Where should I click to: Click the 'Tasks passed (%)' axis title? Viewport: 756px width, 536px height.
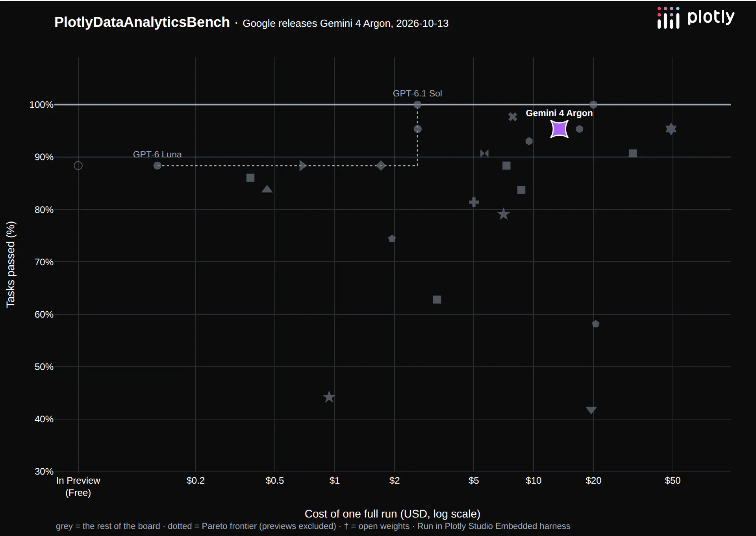11,264
